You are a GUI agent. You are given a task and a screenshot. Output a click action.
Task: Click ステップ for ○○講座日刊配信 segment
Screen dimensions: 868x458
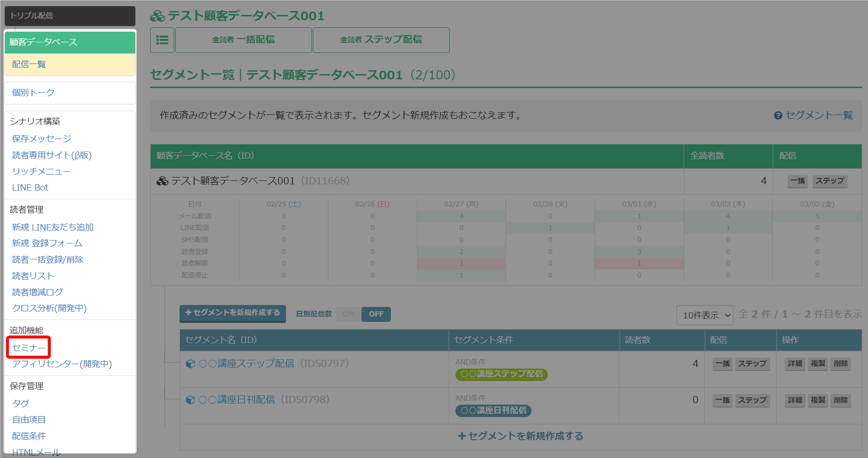pos(752,401)
